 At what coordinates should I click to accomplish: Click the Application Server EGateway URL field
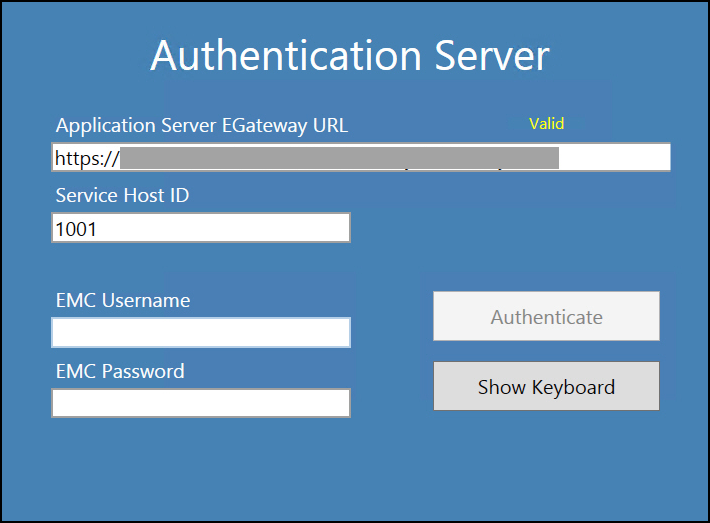coord(361,157)
